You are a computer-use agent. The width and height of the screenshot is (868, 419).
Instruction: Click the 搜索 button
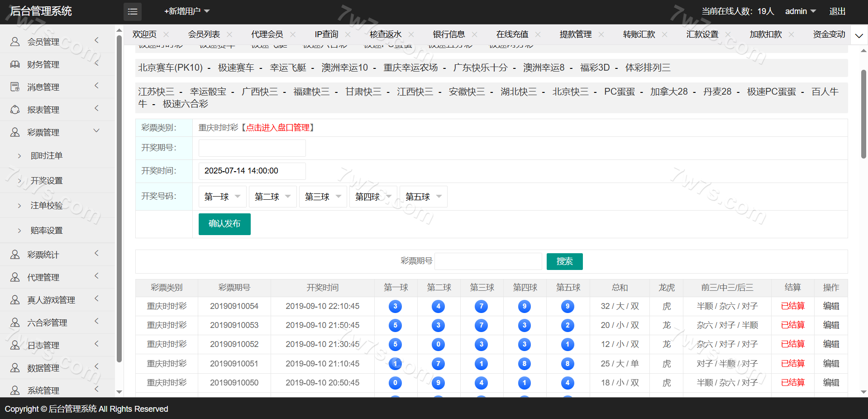(564, 261)
